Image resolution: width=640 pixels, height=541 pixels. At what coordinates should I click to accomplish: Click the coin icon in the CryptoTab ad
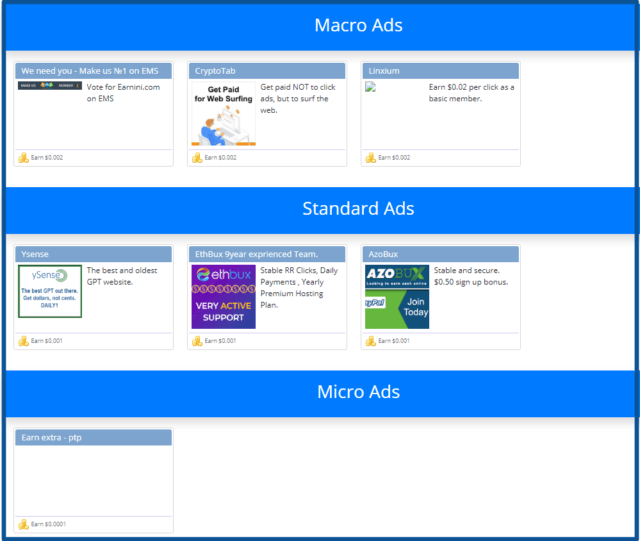[x=197, y=158]
